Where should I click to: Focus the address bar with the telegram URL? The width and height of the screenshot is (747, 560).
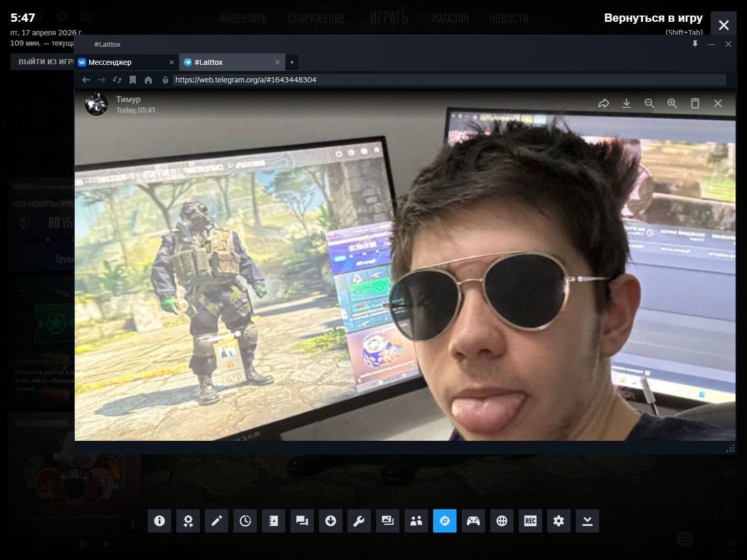pyautogui.click(x=449, y=80)
